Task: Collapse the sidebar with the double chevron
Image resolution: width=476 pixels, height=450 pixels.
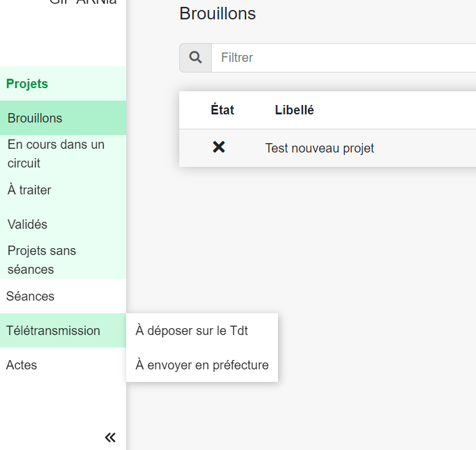Action: click(111, 437)
